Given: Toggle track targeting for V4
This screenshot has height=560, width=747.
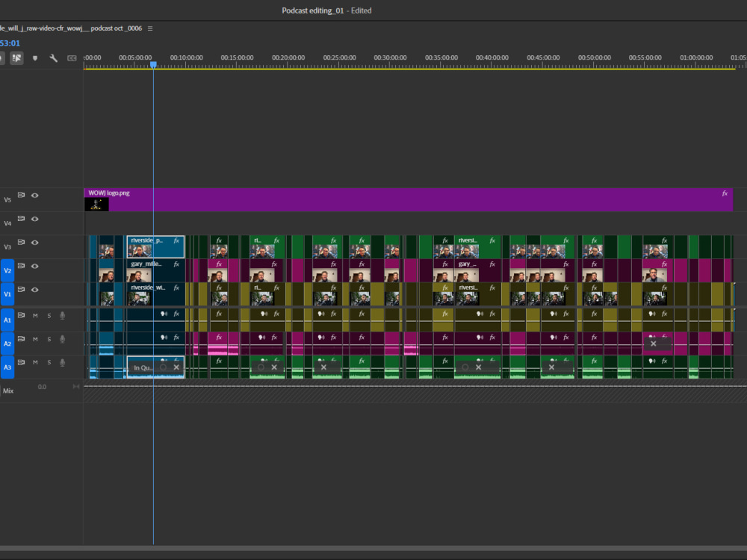Looking at the screenshot, I should point(7,223).
